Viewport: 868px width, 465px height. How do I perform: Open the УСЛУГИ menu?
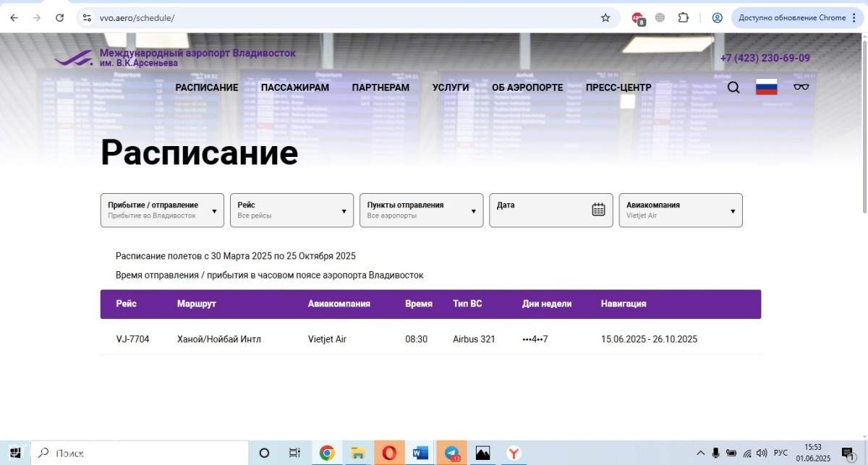click(x=451, y=88)
